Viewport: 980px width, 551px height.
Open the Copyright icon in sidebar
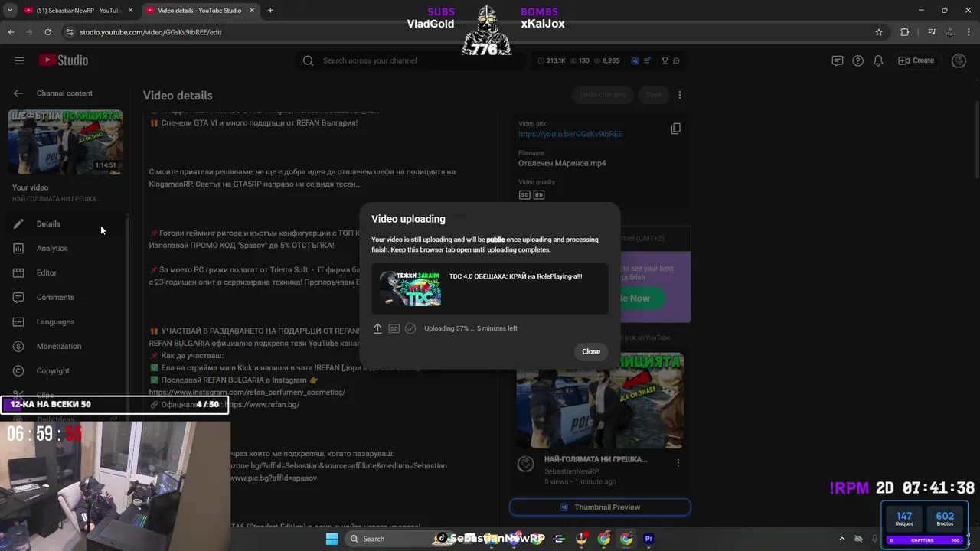(18, 370)
